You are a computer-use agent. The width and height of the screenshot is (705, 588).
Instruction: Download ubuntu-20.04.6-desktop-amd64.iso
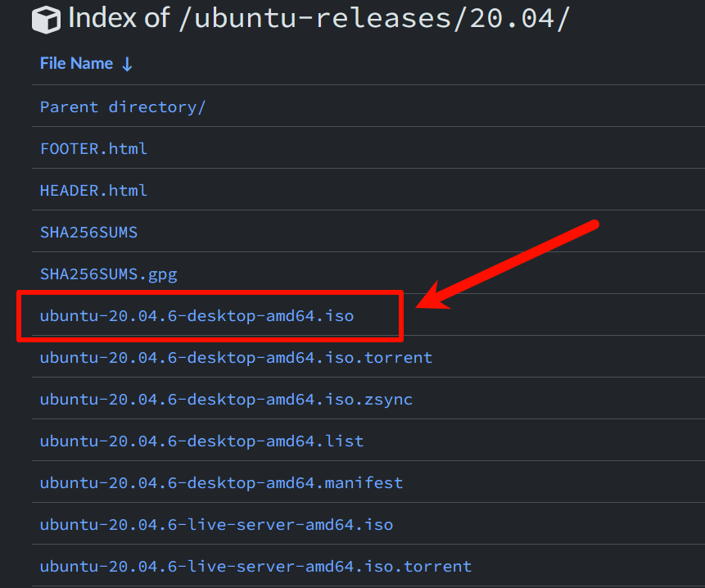[197, 316]
